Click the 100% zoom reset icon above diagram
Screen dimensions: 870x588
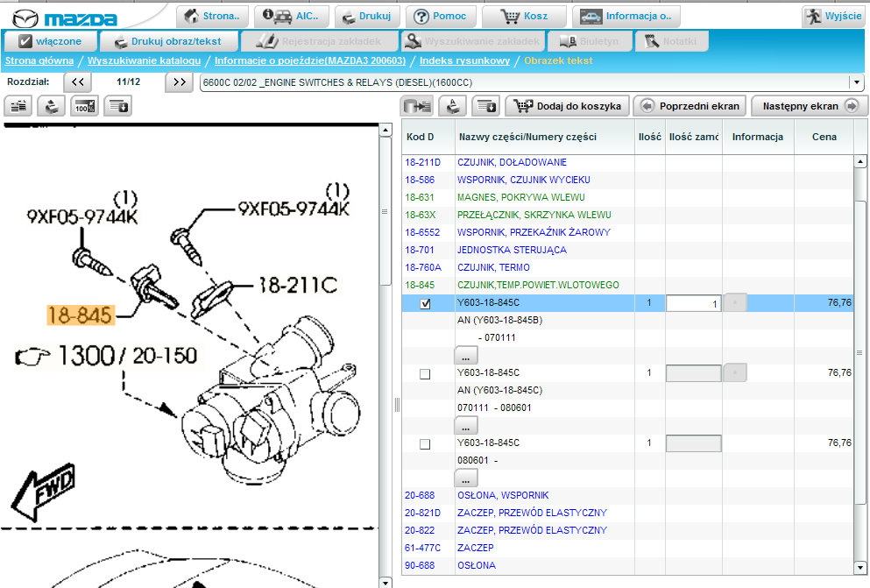[84, 106]
